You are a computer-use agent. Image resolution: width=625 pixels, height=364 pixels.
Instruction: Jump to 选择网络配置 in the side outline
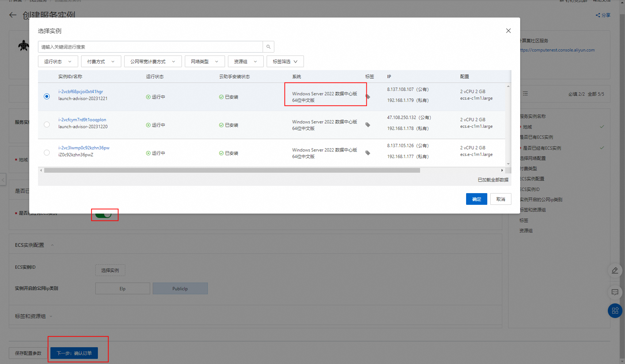[x=533, y=158]
